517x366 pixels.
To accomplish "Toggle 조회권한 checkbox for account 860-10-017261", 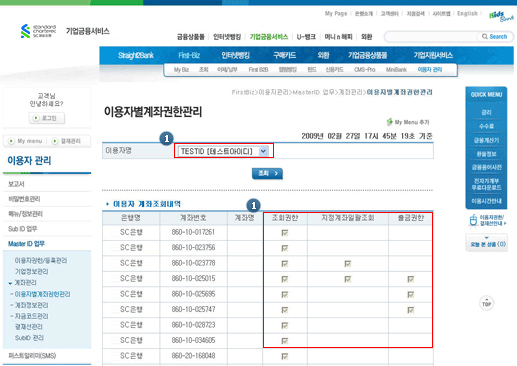I will pos(285,233).
